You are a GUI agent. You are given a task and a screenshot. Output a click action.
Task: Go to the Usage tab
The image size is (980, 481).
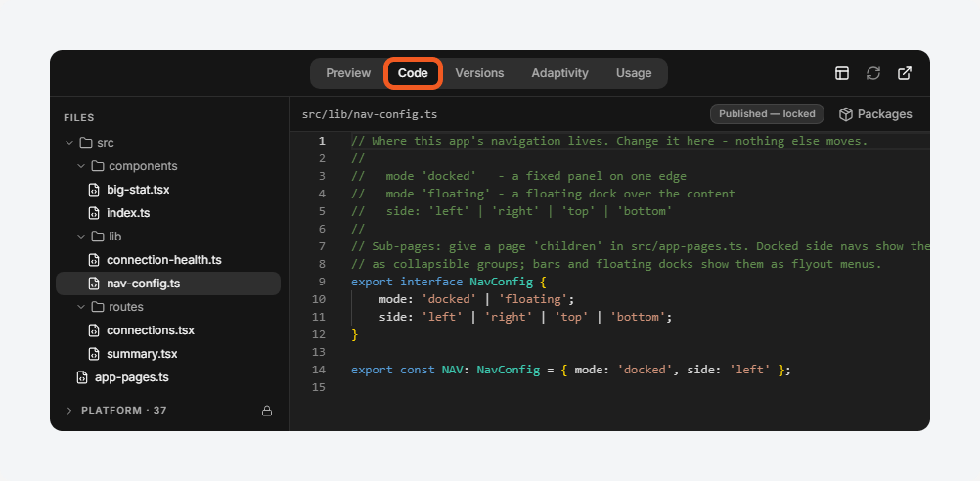pos(634,73)
